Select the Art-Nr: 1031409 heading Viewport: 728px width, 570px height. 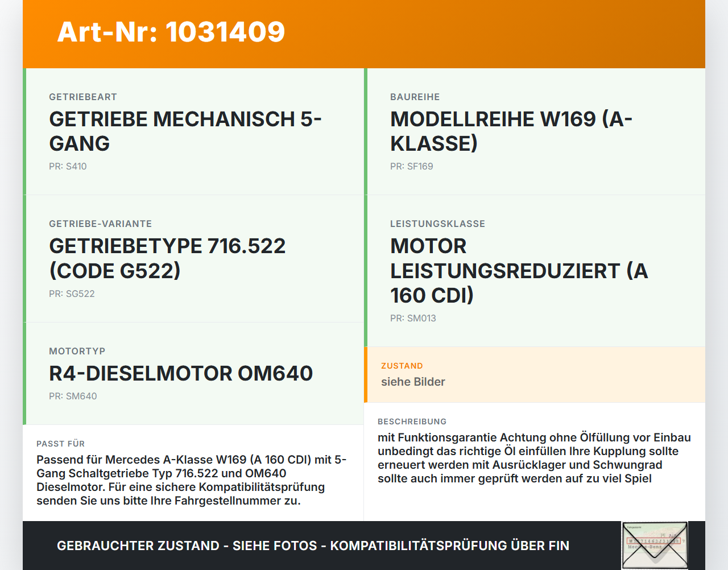coord(171,32)
